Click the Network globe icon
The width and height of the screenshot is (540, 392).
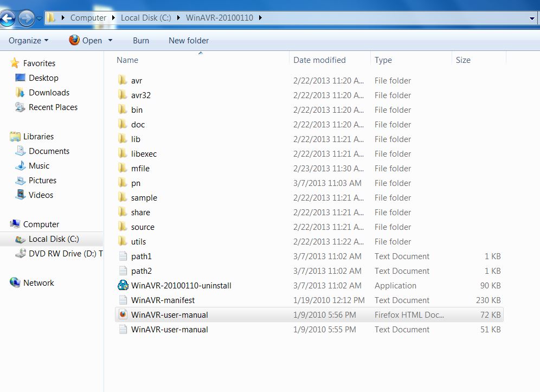click(x=15, y=282)
